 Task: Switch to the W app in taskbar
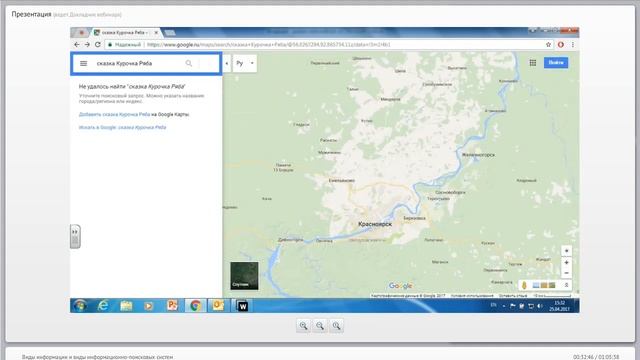point(242,306)
